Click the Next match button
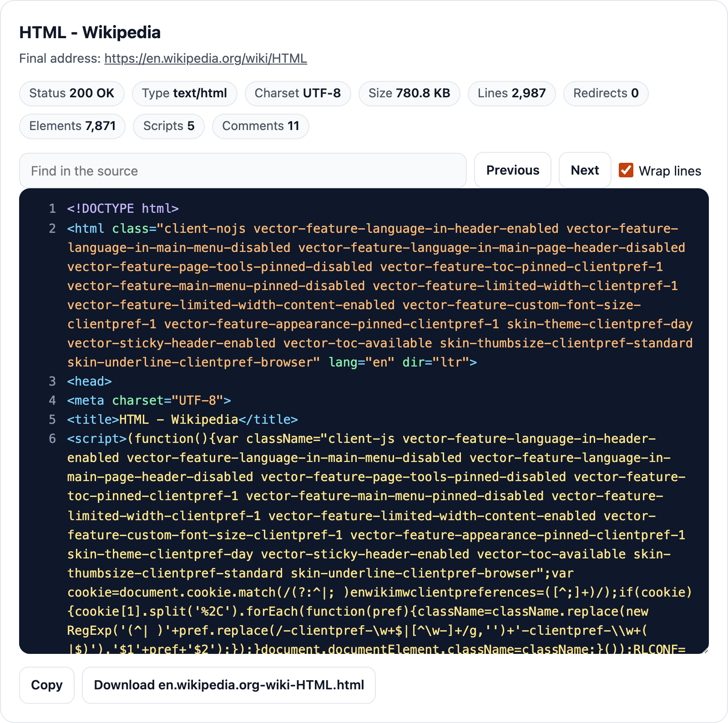 tap(585, 170)
